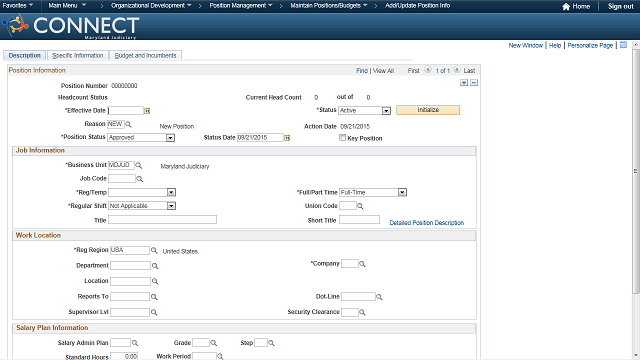
Task: Delete row using the minus icon
Action: pyautogui.click(x=474, y=82)
